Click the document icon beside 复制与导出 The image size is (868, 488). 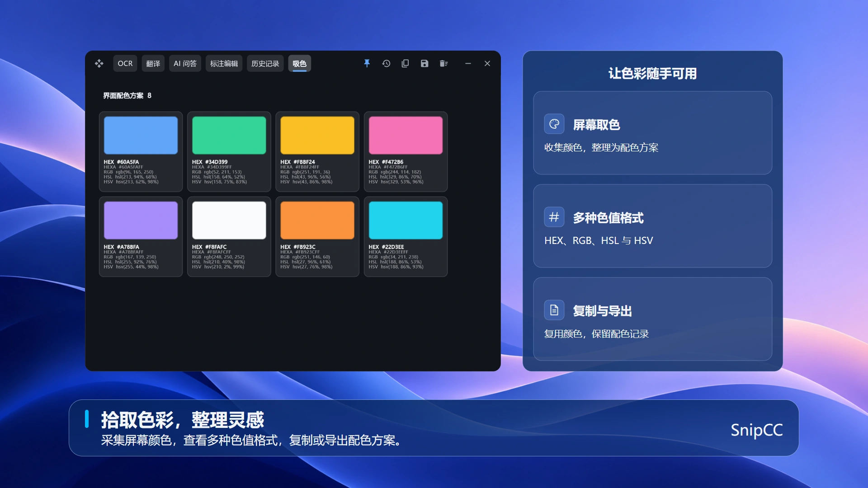click(x=554, y=310)
